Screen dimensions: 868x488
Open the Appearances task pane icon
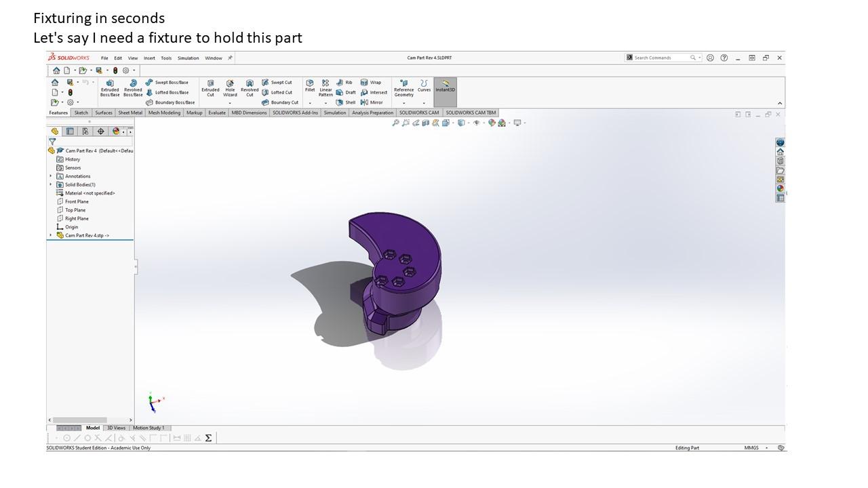tap(781, 188)
